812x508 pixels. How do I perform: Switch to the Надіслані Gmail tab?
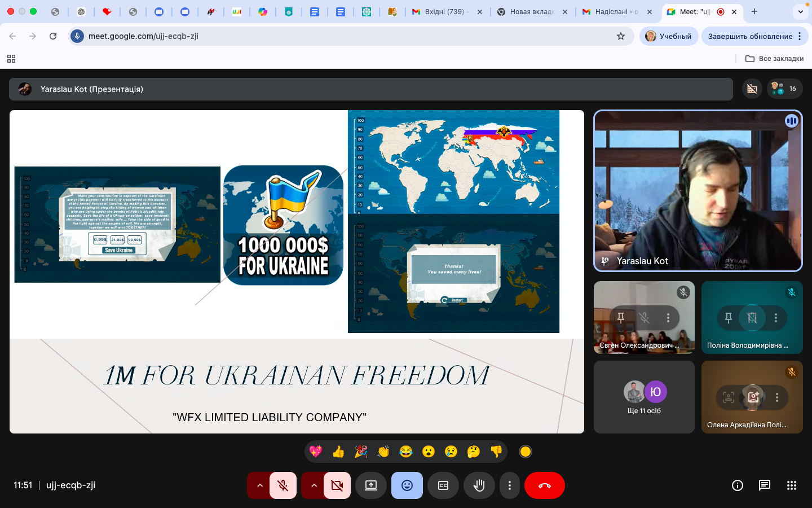pos(615,11)
